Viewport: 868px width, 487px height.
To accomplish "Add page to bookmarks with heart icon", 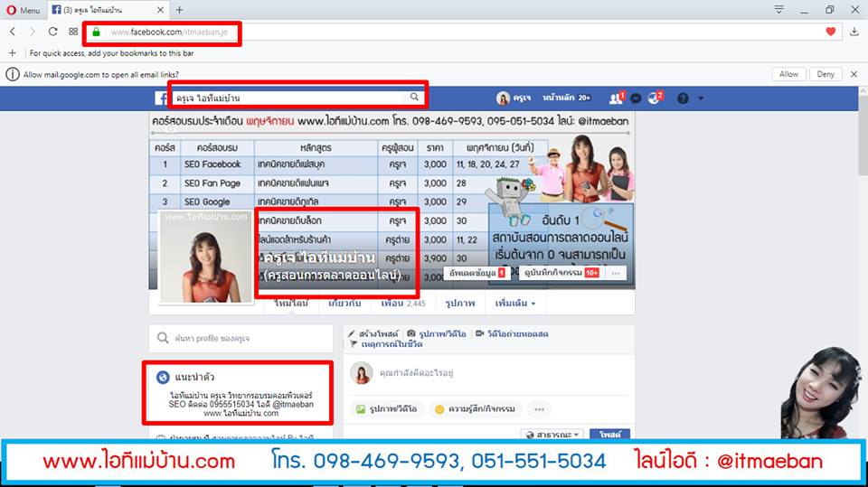I will pyautogui.click(x=830, y=32).
